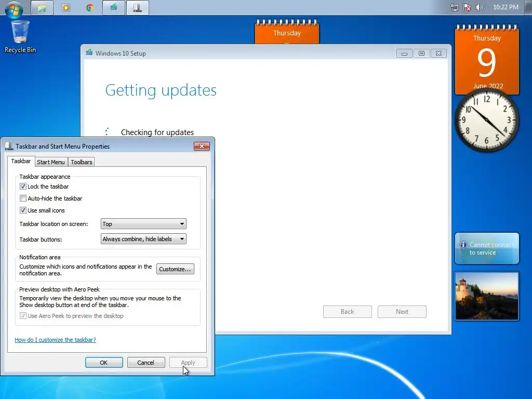Close the Taskbar and Start Menu Properties dialog
The height and width of the screenshot is (399, 532).
point(202,146)
